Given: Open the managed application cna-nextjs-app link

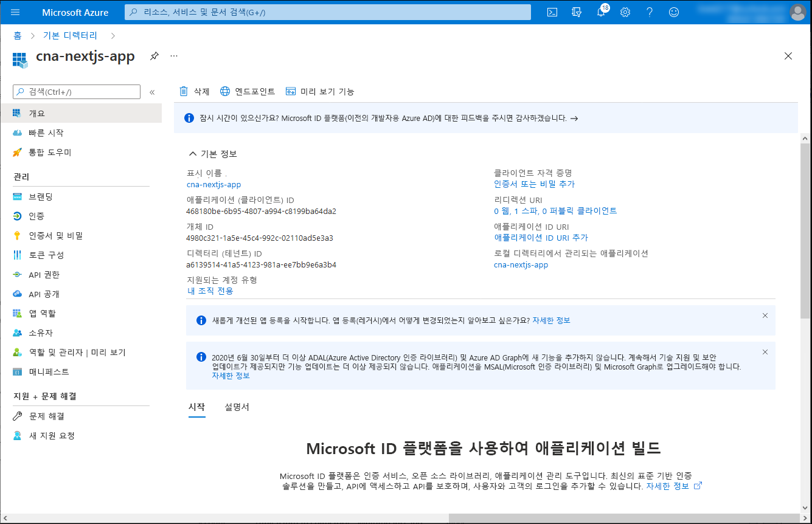Looking at the screenshot, I should point(521,264).
